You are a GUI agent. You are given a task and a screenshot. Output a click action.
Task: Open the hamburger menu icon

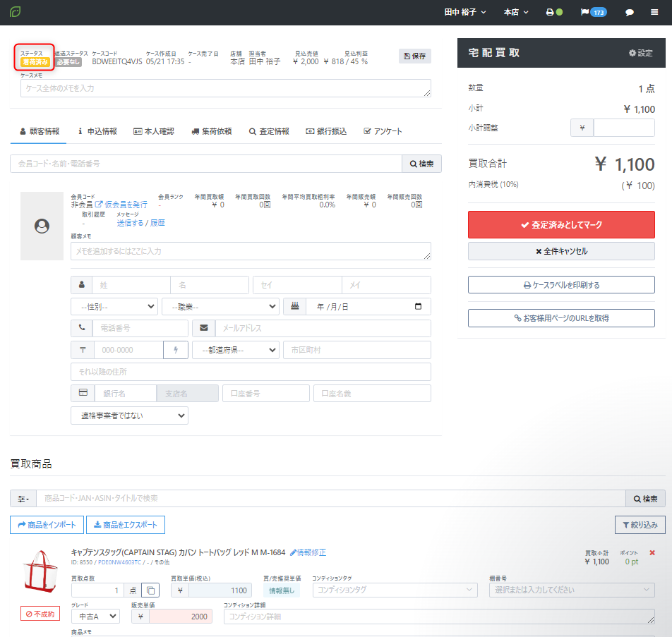[654, 12]
